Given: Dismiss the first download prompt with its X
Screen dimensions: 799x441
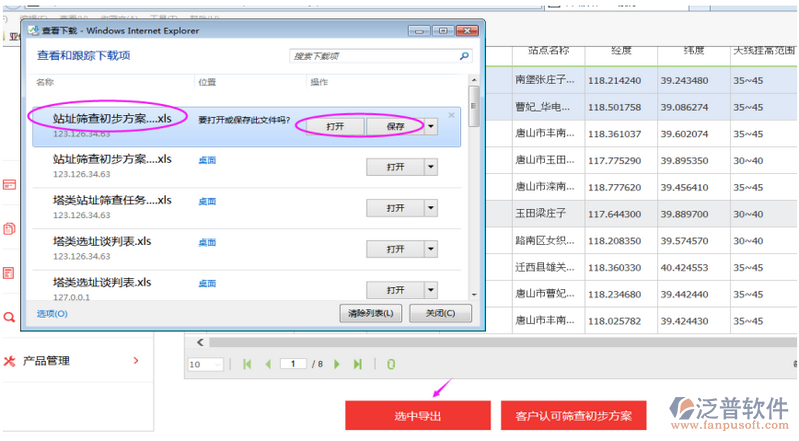Looking at the screenshot, I should (x=451, y=115).
